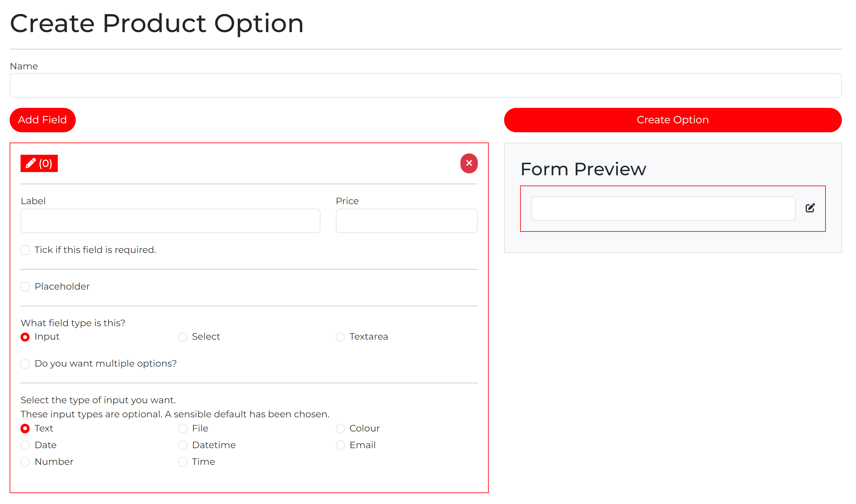Remove the field with the red X button
Screen dimensions: 856x504
coord(469,163)
